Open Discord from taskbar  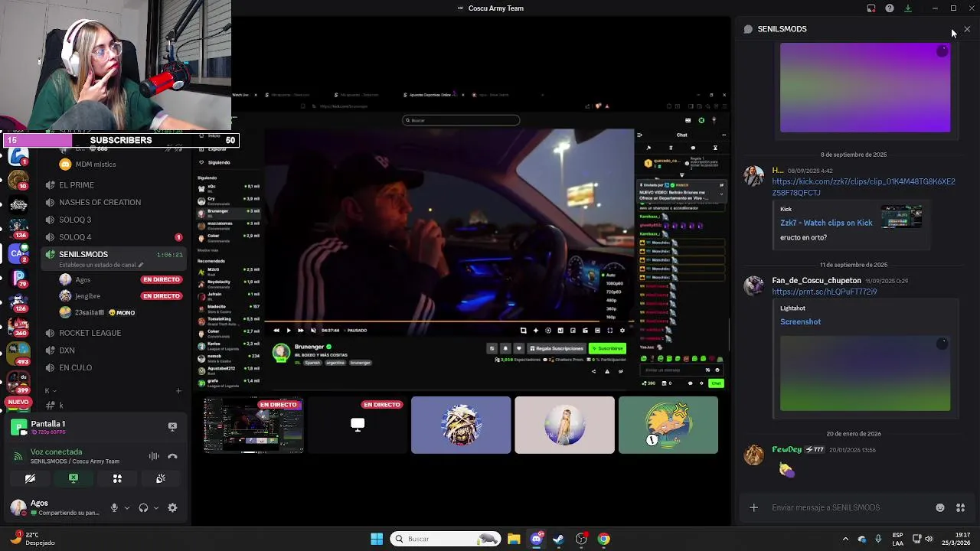coord(536,539)
